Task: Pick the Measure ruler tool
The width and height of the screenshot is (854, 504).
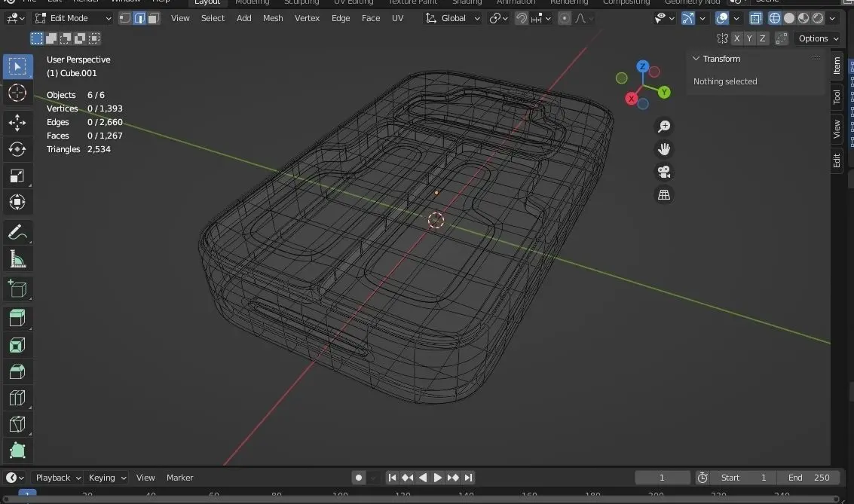Action: point(17,259)
